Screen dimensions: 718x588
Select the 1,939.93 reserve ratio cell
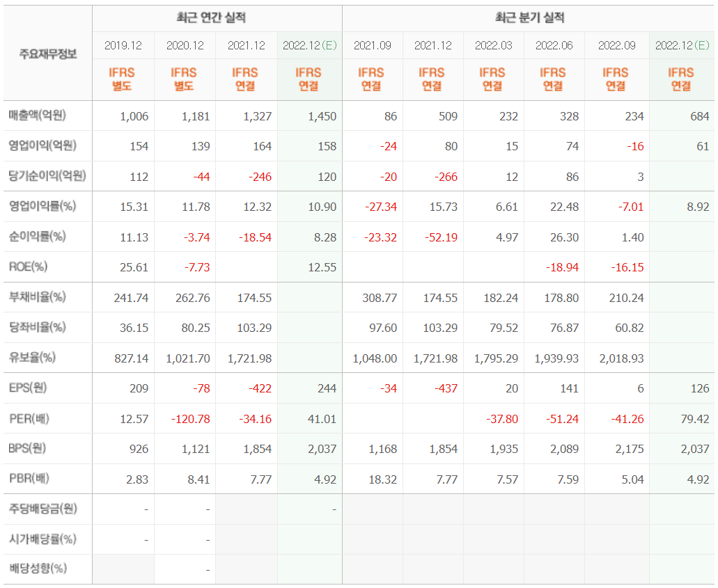(x=556, y=358)
